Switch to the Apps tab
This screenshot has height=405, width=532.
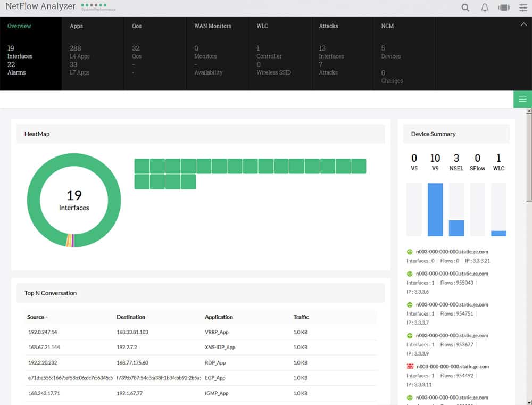coord(76,26)
